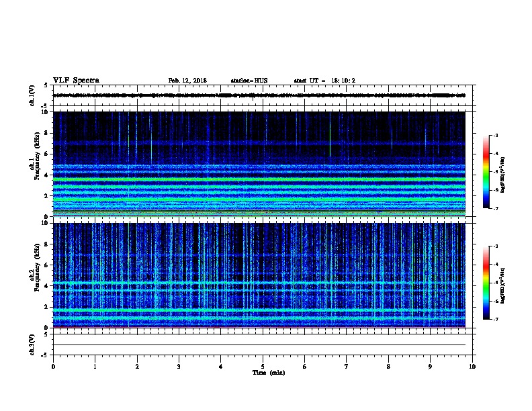Screen dimensions: 532x411
Task: Click the ch.1 spectrogram color scale bar
Action: point(486,172)
